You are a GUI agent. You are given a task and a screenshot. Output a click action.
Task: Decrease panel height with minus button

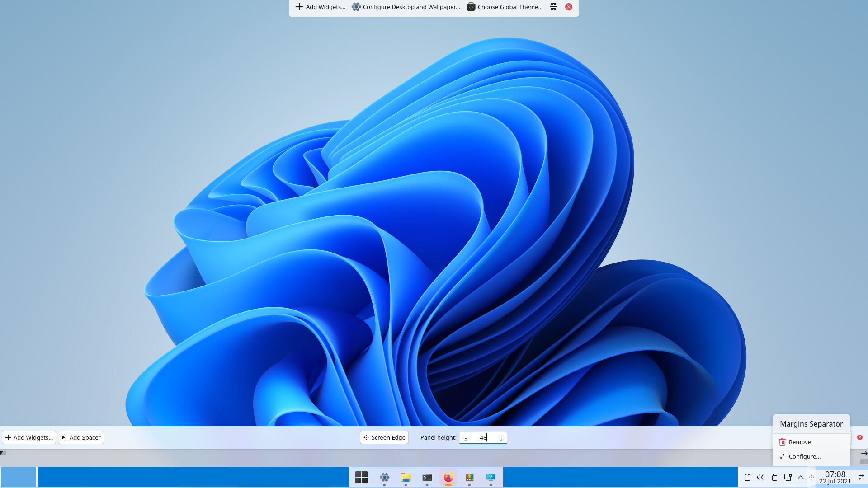(x=465, y=438)
